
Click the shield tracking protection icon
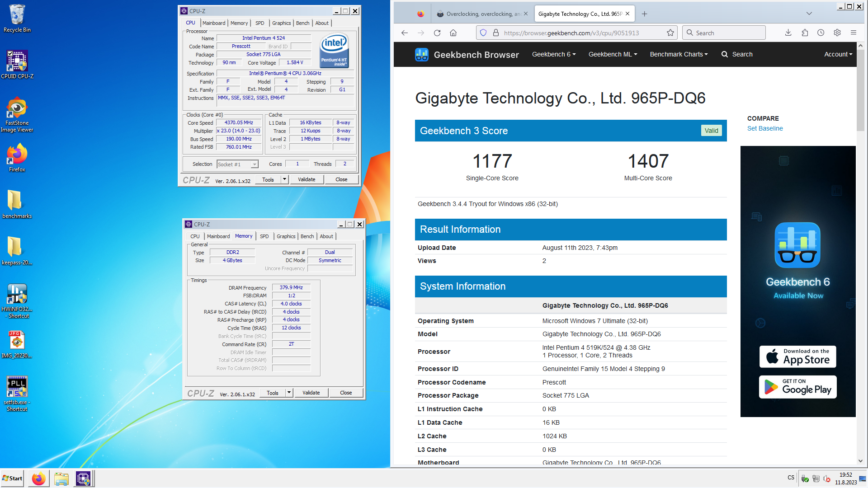click(x=483, y=33)
